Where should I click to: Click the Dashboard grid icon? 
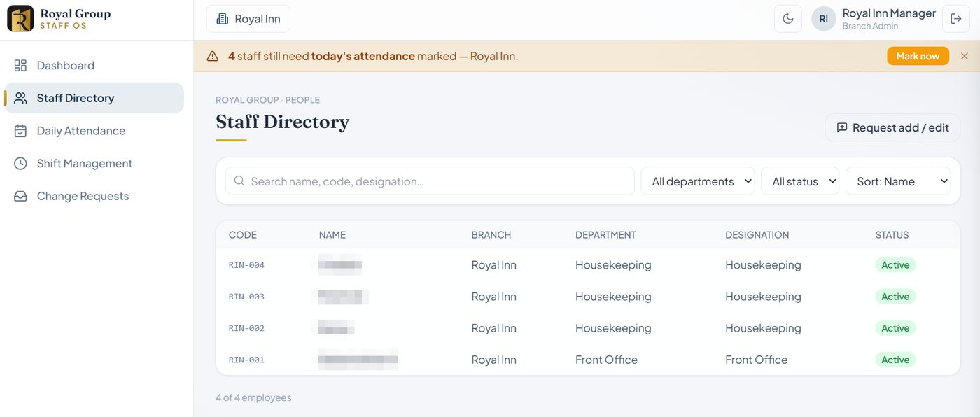pyautogui.click(x=21, y=65)
